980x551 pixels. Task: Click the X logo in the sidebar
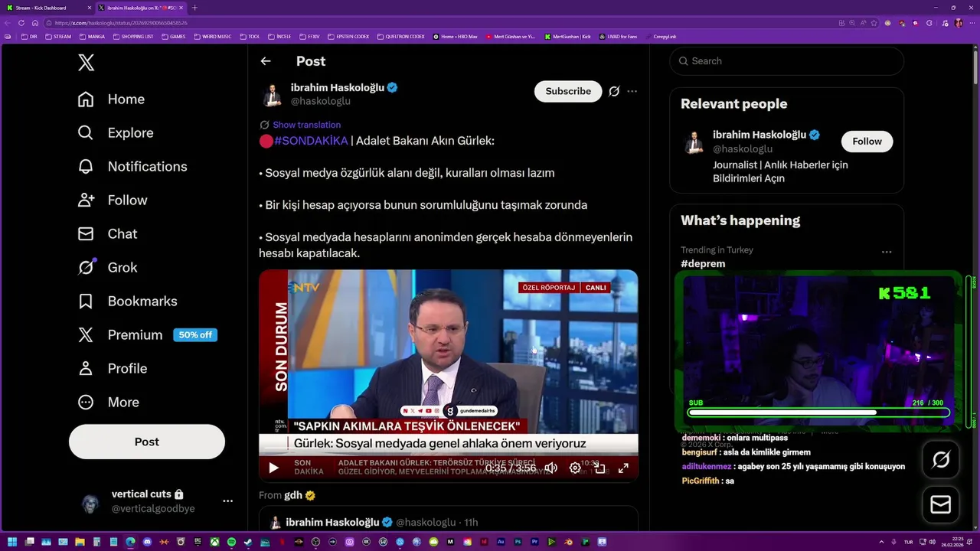pyautogui.click(x=87, y=63)
